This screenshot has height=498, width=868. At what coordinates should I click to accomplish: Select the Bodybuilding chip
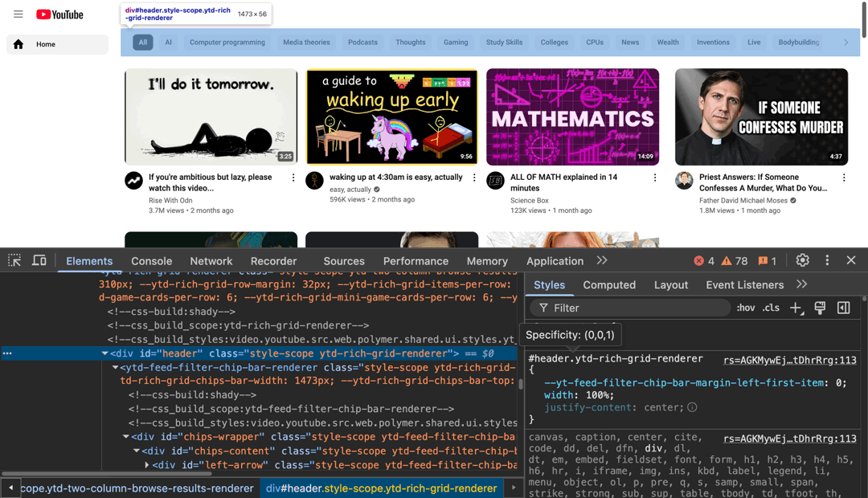798,42
